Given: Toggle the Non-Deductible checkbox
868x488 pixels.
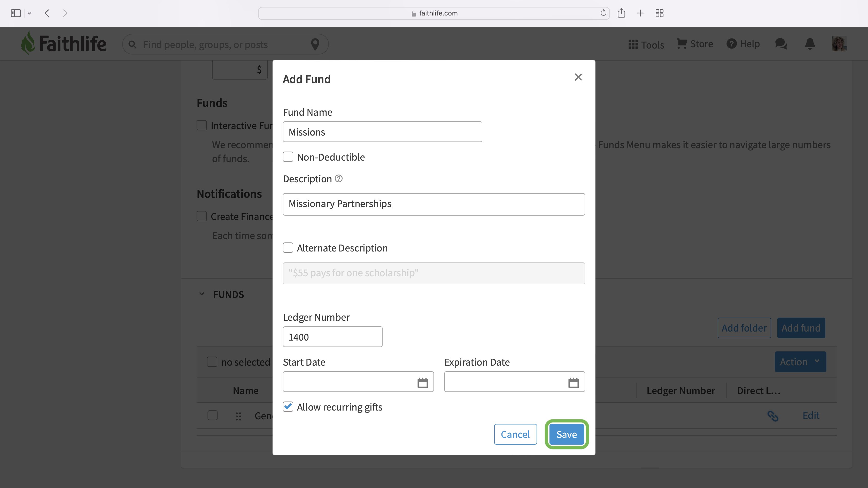Looking at the screenshot, I should point(288,157).
